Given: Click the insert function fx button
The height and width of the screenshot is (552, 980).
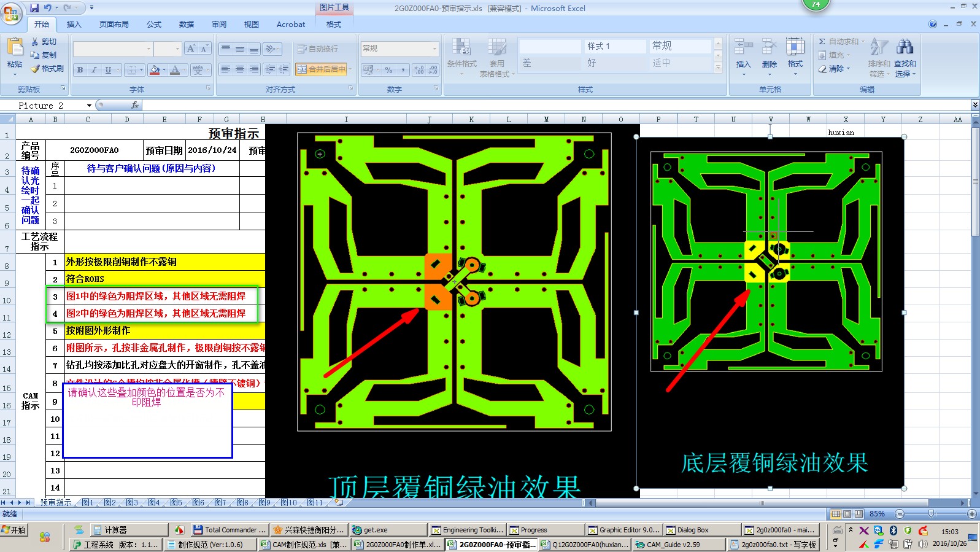Looking at the screenshot, I should (x=135, y=106).
